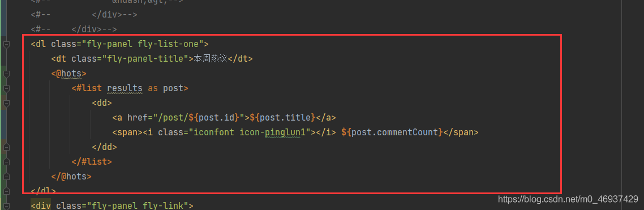This screenshot has width=644, height=210.
Task: Place cursor in the 本周热议 title text
Action: pyautogui.click(x=211, y=59)
